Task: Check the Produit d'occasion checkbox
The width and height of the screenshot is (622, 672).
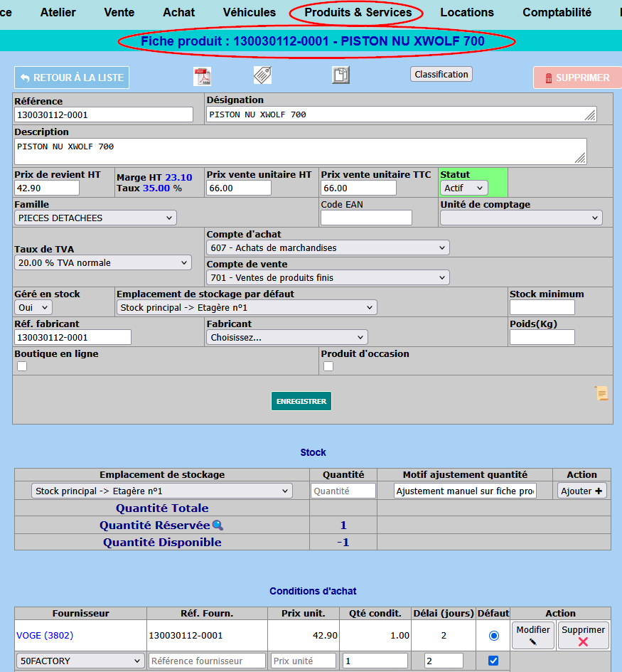Action: click(x=328, y=366)
